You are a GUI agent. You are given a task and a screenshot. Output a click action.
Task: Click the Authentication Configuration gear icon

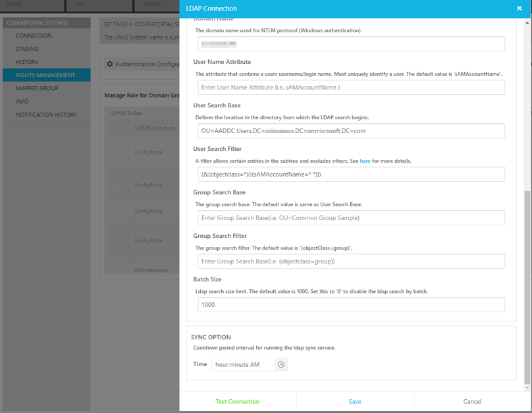point(110,65)
